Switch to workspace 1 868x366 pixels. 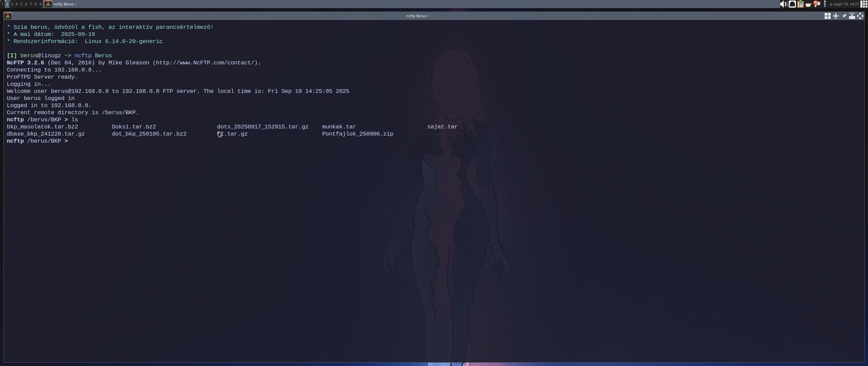[2, 4]
